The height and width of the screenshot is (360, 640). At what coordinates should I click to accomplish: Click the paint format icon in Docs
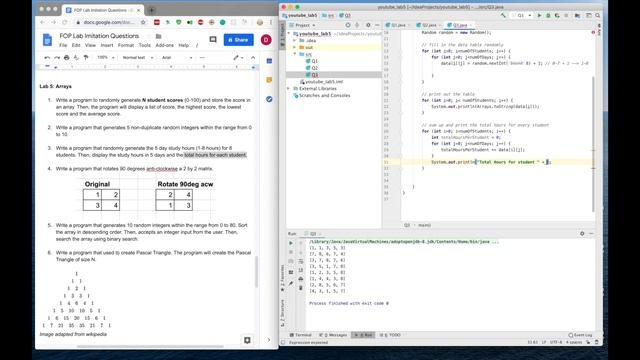tap(86, 58)
